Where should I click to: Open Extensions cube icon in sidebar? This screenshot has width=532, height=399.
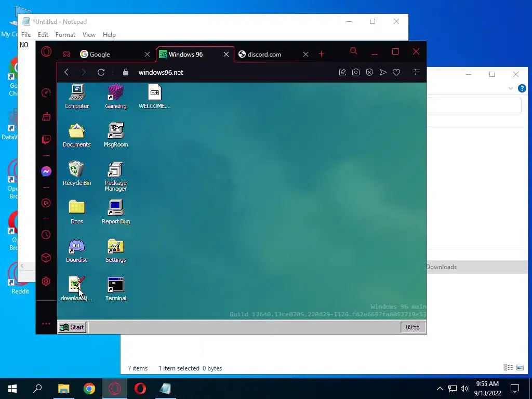pyautogui.click(x=46, y=258)
